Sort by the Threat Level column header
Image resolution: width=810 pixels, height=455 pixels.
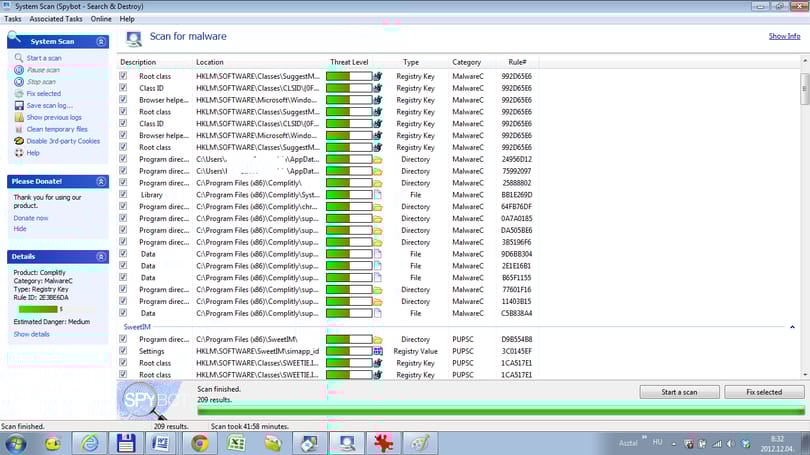tap(349, 62)
